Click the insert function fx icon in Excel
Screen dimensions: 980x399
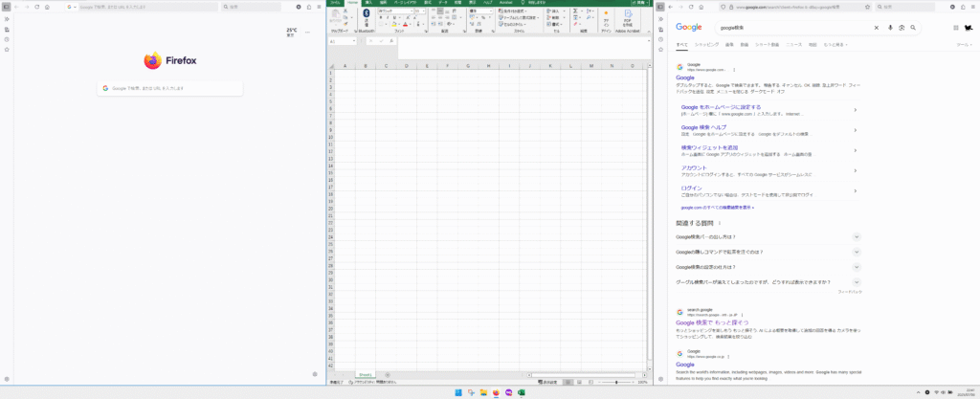click(391, 41)
